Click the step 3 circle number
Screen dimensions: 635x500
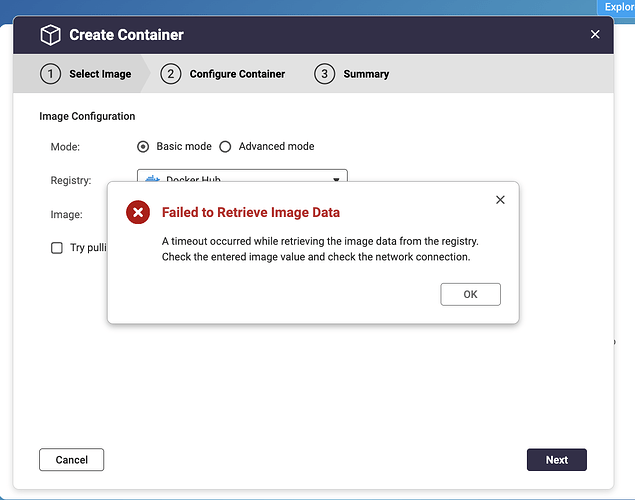pos(324,74)
